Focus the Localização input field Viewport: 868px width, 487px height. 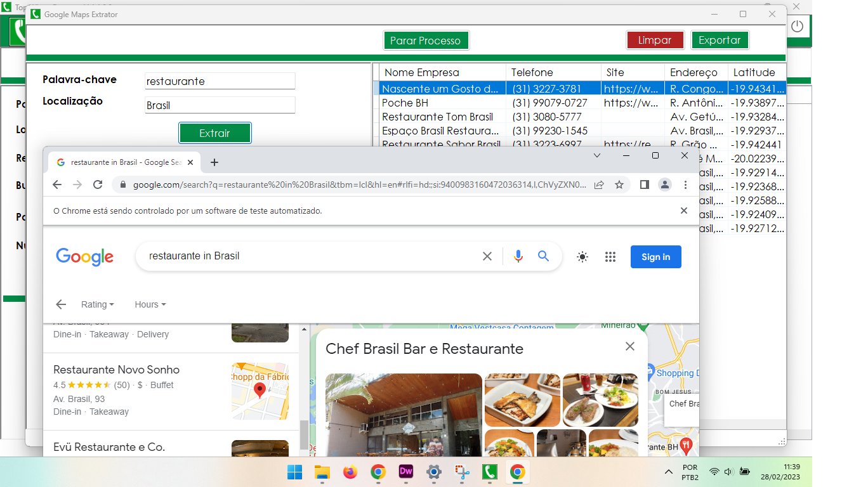pos(220,105)
